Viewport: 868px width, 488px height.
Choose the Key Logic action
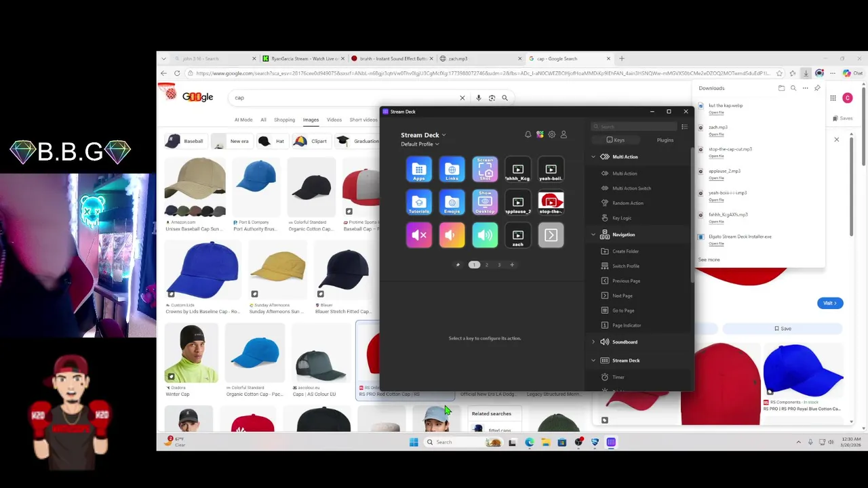tap(622, 218)
